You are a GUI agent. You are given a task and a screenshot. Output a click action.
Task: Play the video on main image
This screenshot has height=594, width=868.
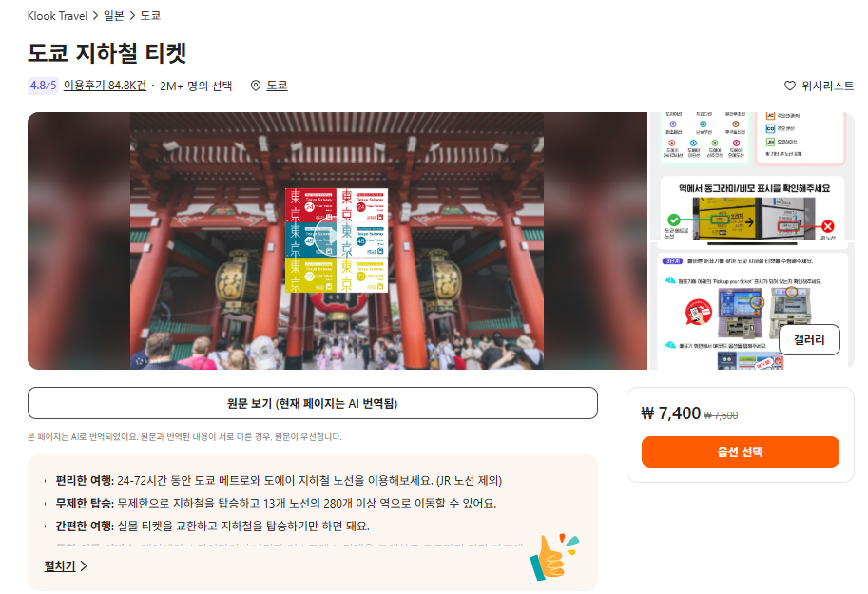[x=337, y=237]
